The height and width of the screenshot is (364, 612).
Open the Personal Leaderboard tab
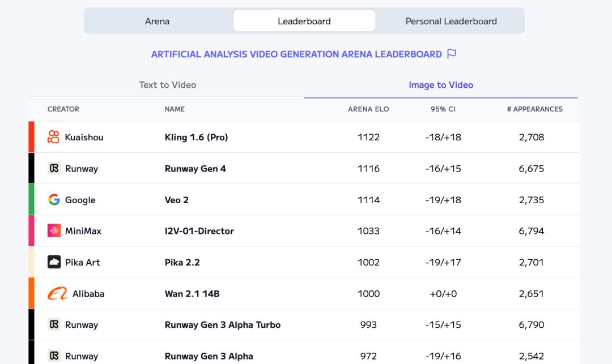pyautogui.click(x=451, y=21)
